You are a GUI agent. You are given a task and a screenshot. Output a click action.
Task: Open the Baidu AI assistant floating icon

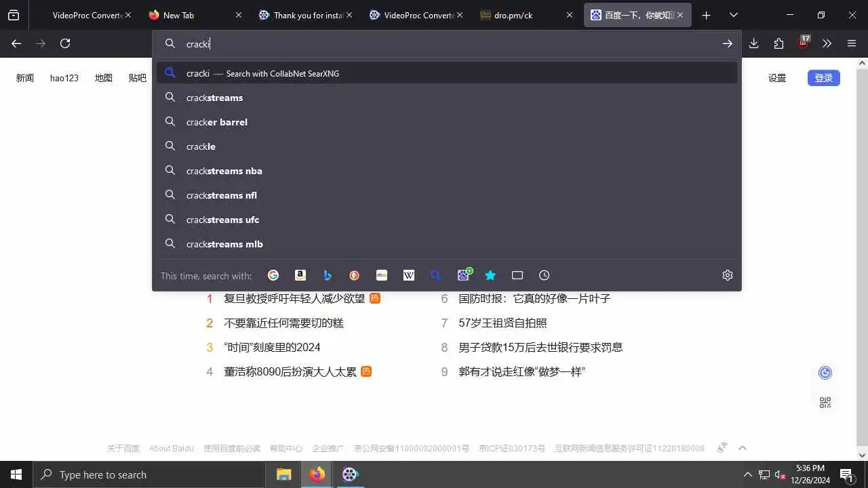coord(825,373)
